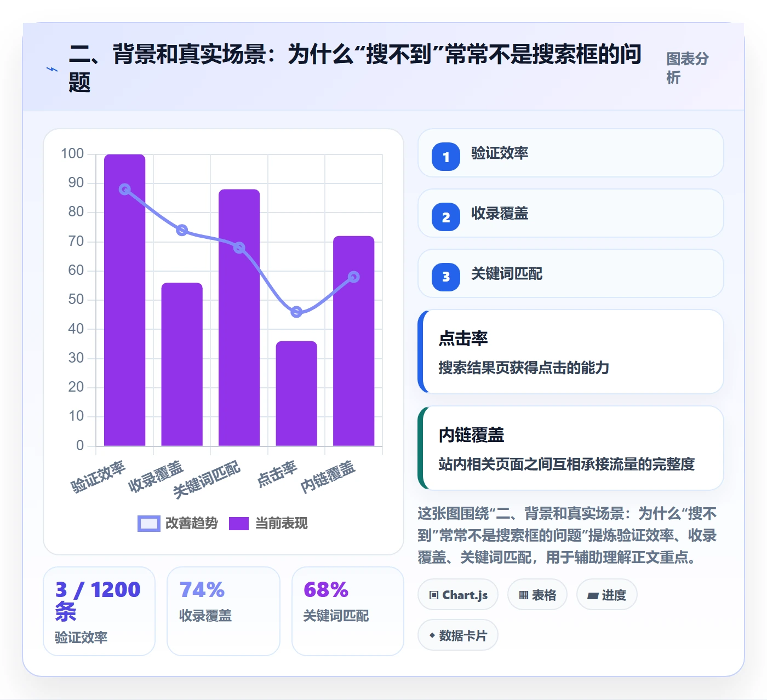Select the 进度 tag chip

pos(607,594)
